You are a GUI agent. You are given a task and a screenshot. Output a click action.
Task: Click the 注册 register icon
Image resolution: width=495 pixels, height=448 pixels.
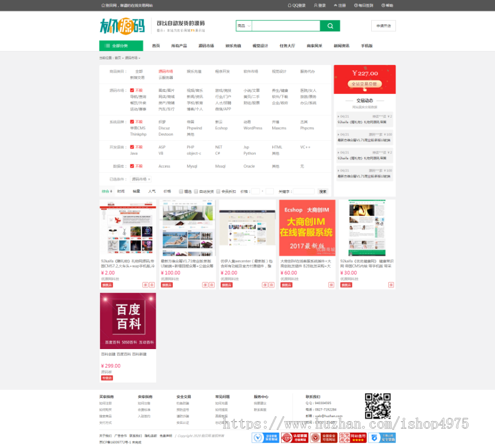335,5
